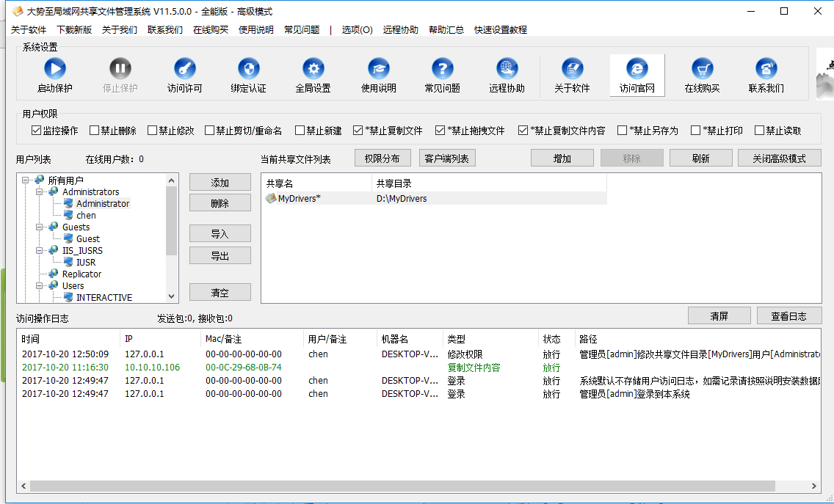
Task: Click the 权限分布 button
Action: tap(382, 158)
